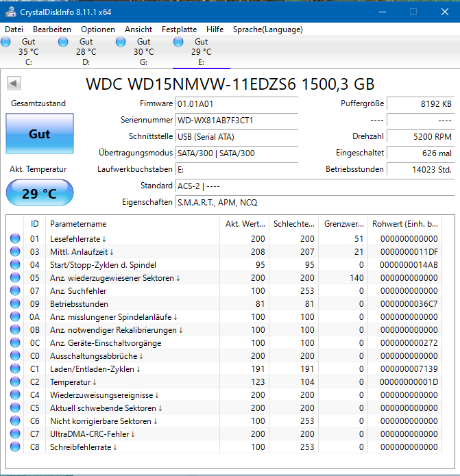The height and width of the screenshot is (476, 460).
Task: Click the previous disk arrow button
Action: click(14, 83)
